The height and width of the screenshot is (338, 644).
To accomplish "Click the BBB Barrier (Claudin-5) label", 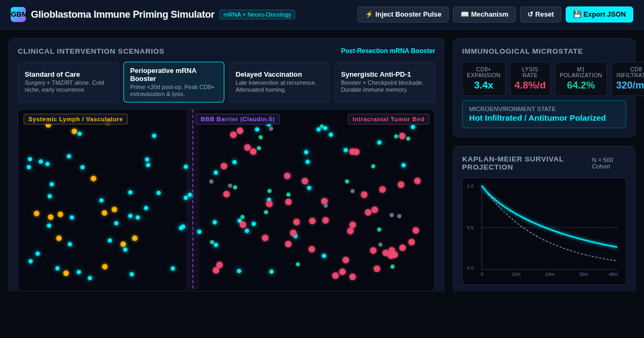I will tap(238, 119).
